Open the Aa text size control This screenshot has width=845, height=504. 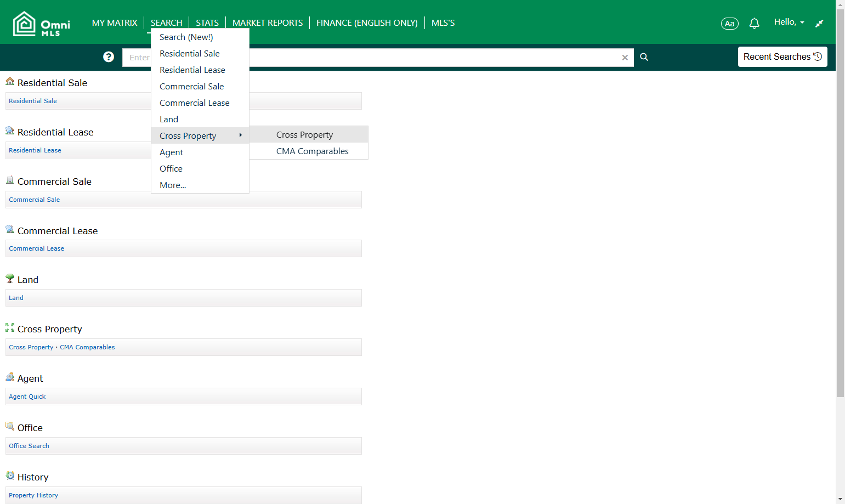(x=730, y=24)
